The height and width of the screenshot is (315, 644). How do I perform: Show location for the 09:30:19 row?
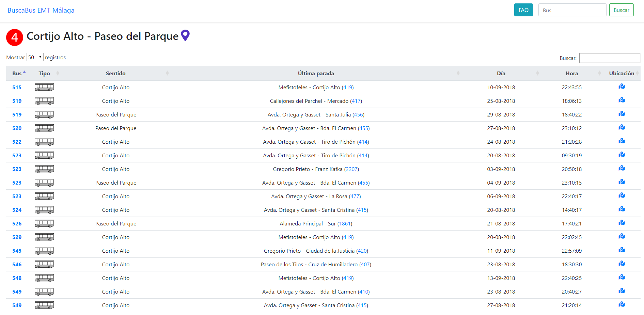622,155
